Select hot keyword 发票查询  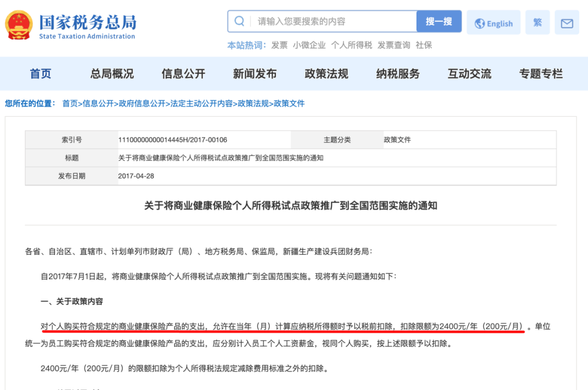394,45
